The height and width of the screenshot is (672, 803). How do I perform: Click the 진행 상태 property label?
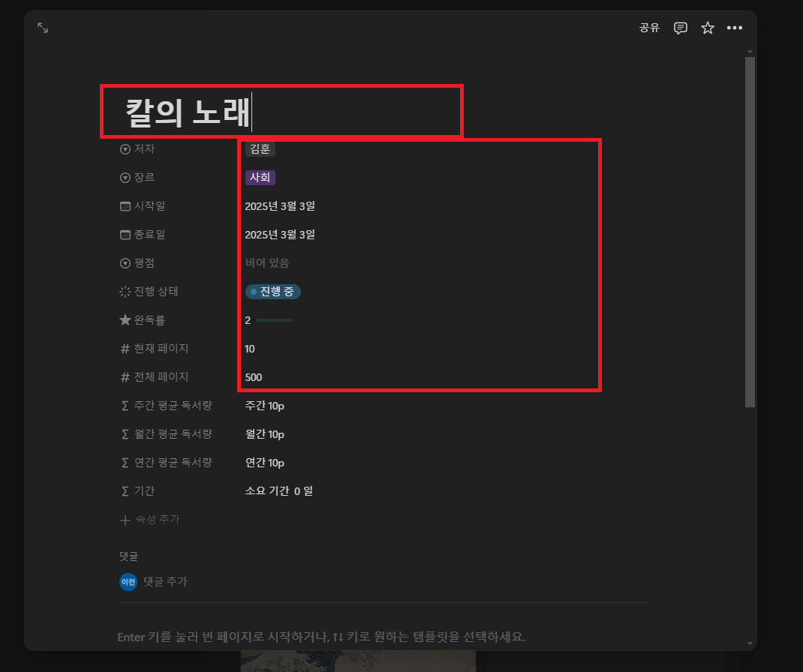pyautogui.click(x=156, y=292)
